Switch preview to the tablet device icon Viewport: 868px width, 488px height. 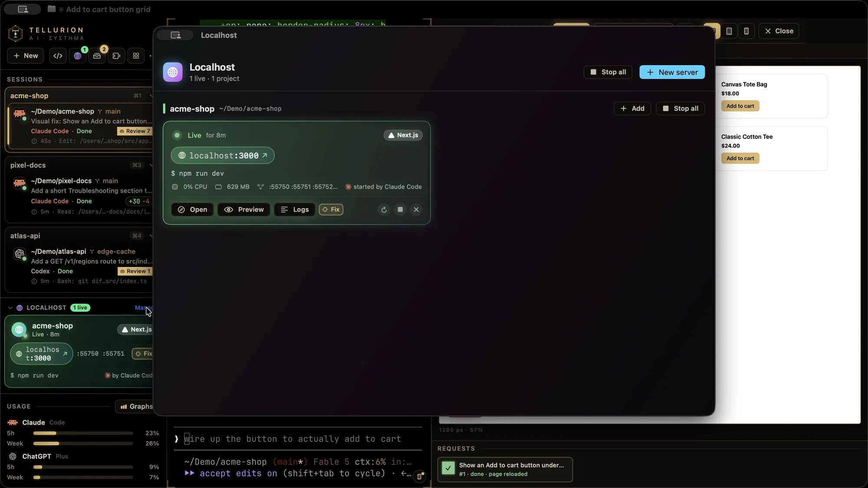click(x=729, y=31)
